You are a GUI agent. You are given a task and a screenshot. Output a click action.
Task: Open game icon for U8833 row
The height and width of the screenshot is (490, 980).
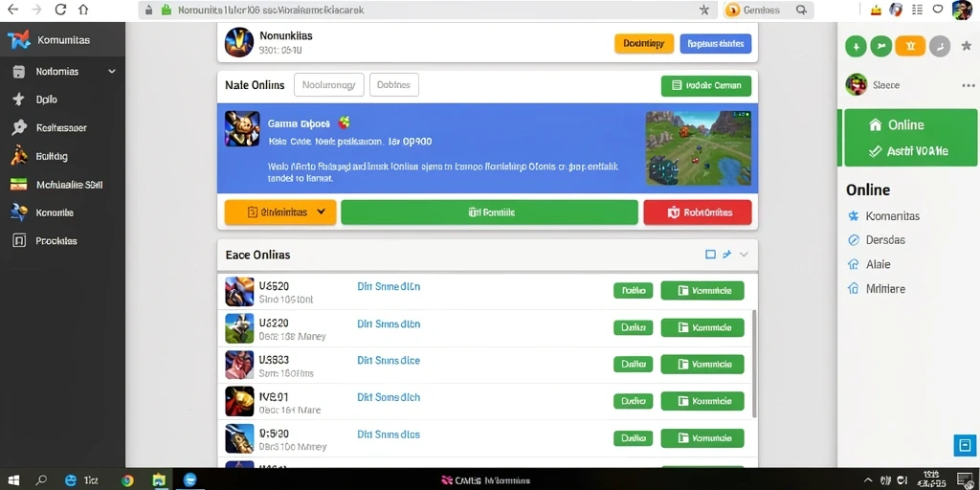239,365
